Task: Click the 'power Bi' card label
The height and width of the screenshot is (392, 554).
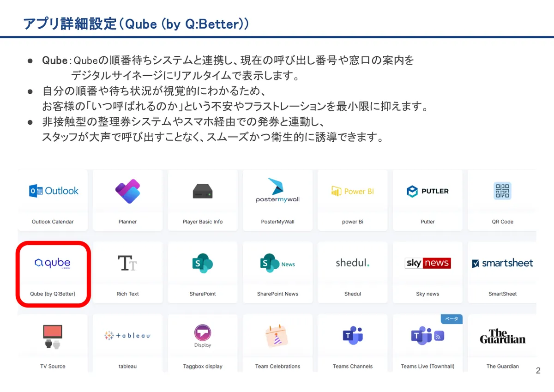Action: (x=353, y=222)
